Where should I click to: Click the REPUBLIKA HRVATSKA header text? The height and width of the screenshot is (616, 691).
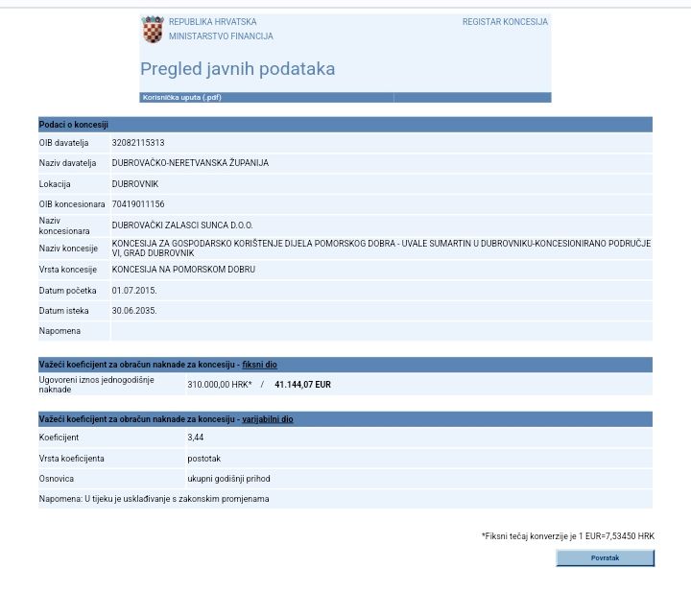(212, 22)
